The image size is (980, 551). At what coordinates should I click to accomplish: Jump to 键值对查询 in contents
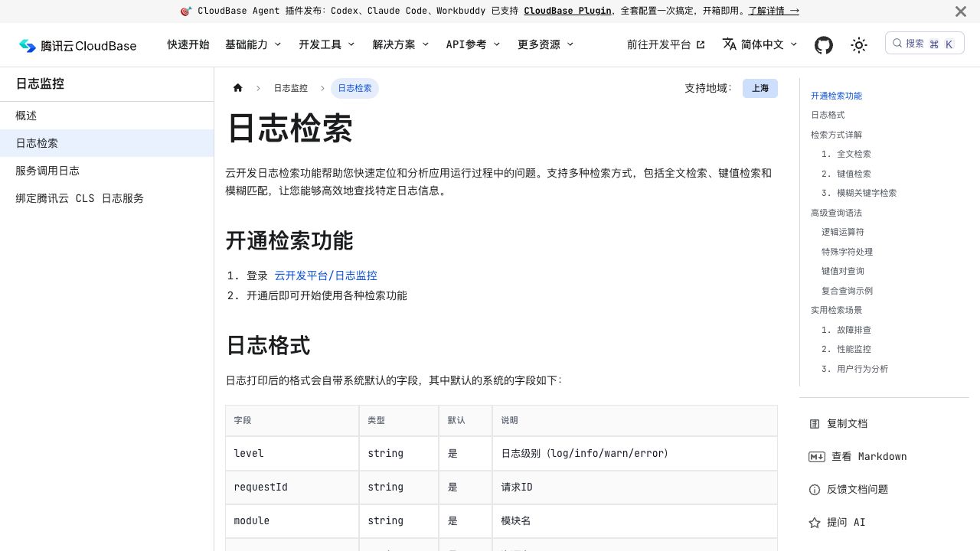(842, 271)
